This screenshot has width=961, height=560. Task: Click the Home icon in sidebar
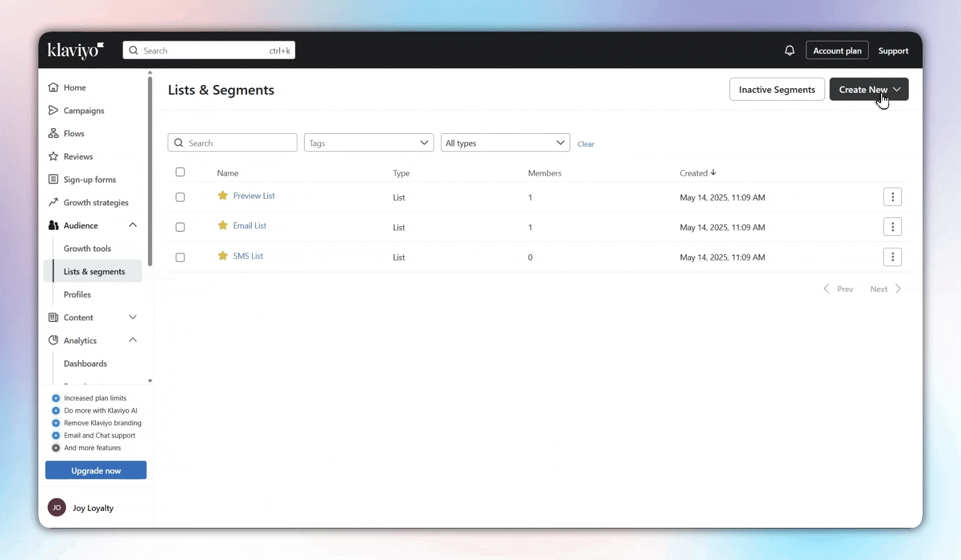pyautogui.click(x=53, y=88)
